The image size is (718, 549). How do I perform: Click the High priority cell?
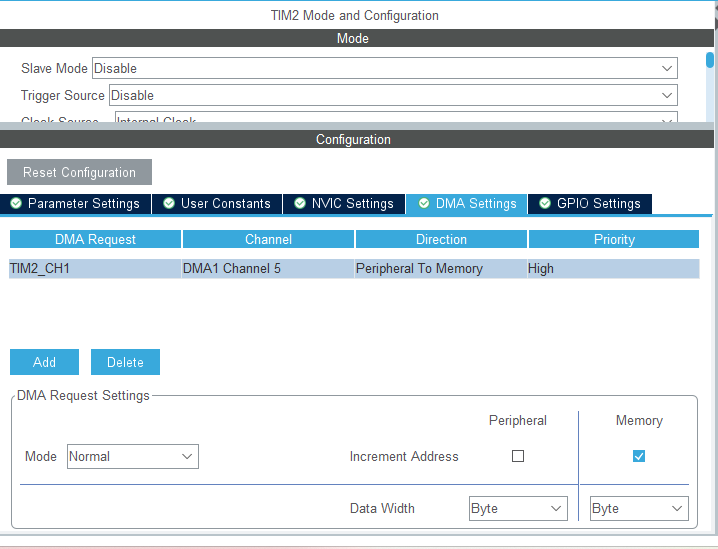614,268
